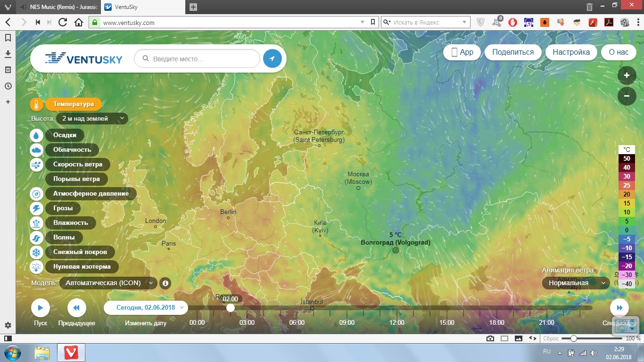Screen dimensions: 644x362
Task: Switch to the NES Music browser tab
Action: pos(58,7)
